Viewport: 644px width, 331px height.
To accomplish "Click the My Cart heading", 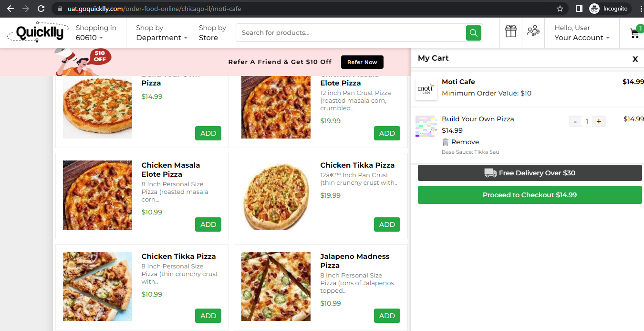I will tap(433, 58).
